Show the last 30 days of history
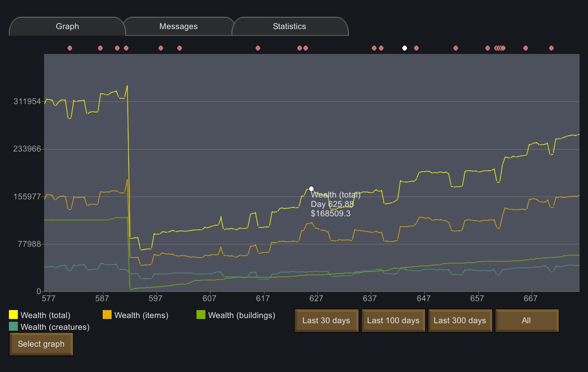The image size is (588, 372). pyautogui.click(x=326, y=320)
